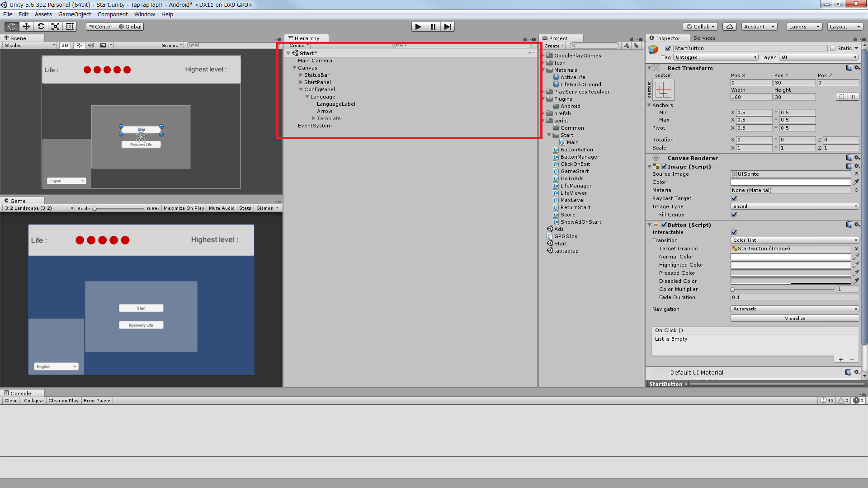
Task: Click the Color eyedropper icon
Action: [x=856, y=182]
